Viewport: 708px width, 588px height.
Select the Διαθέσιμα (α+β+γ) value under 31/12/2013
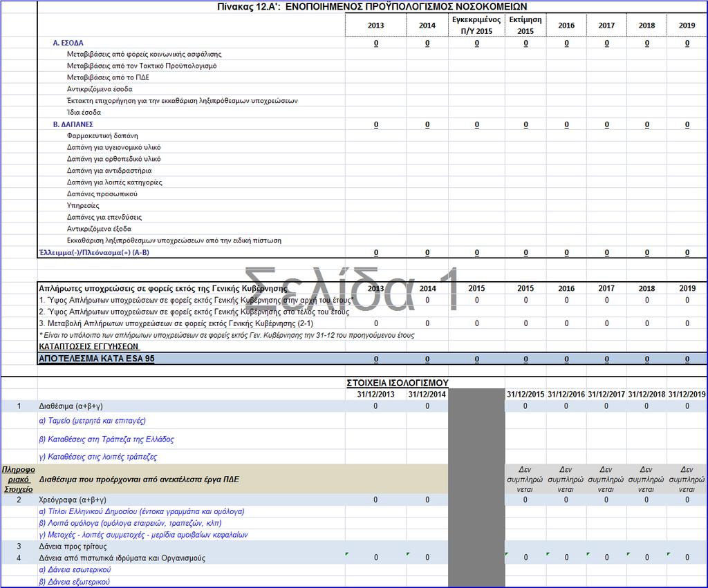[375, 406]
